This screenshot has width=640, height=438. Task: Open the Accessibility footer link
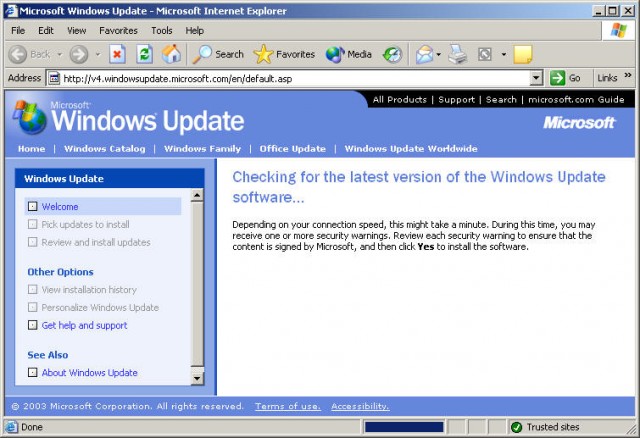360,406
